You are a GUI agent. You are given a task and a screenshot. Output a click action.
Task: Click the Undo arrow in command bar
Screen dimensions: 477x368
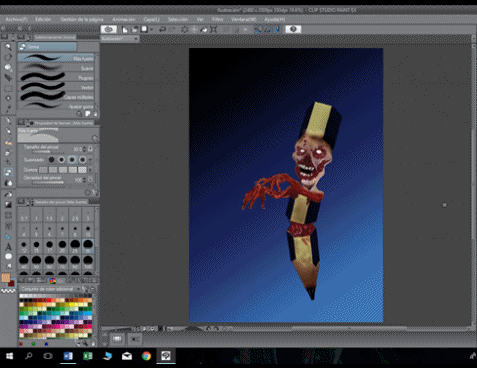tap(162, 30)
